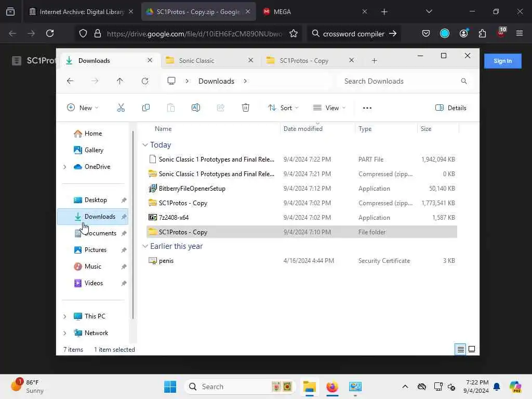This screenshot has width=532, height=399.
Task: Open the Windows Start menu
Action: [170, 387]
